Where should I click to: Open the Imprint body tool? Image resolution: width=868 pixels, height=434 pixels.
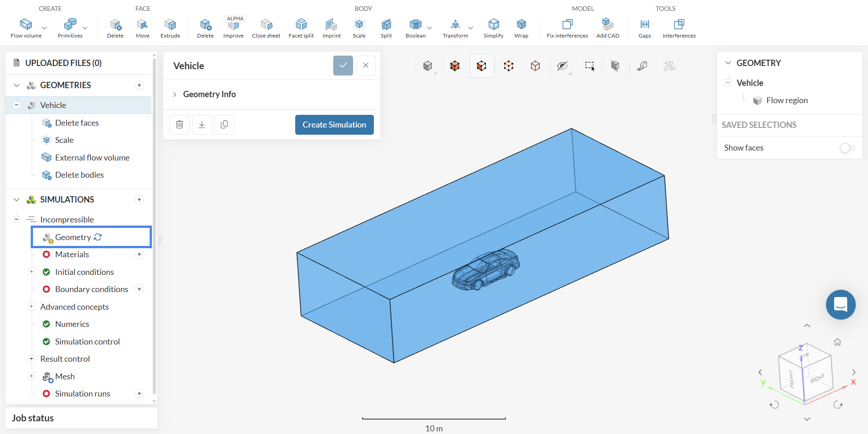(x=331, y=28)
